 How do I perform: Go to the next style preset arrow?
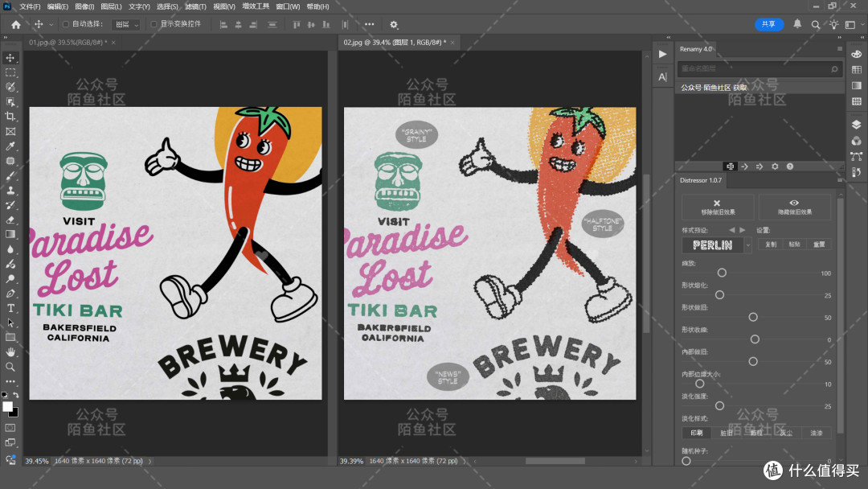click(743, 230)
